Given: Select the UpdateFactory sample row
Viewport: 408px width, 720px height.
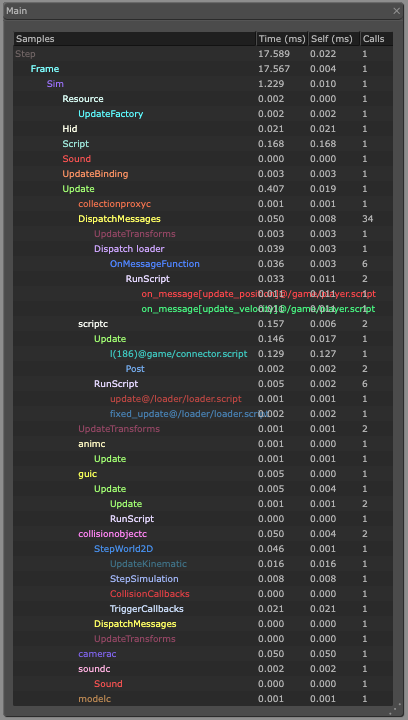Looking at the screenshot, I should point(203,114).
